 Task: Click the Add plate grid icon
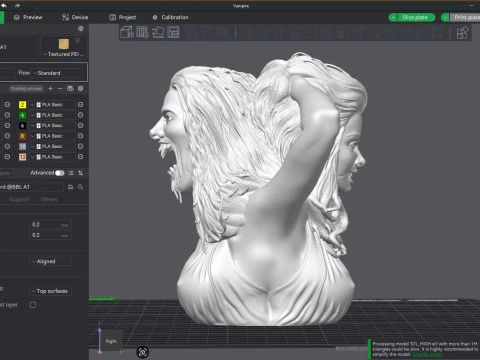tap(142, 32)
